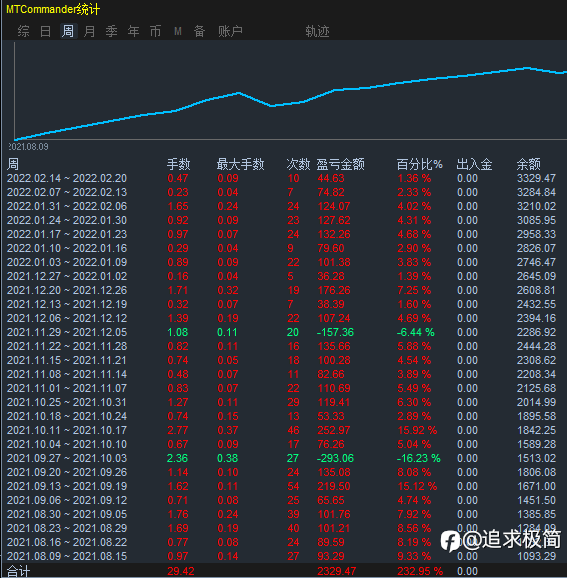The width and height of the screenshot is (567, 578).
Task: Select the 2021.09.27 ~ 2021.10.03 loss row
Action: click(x=284, y=458)
